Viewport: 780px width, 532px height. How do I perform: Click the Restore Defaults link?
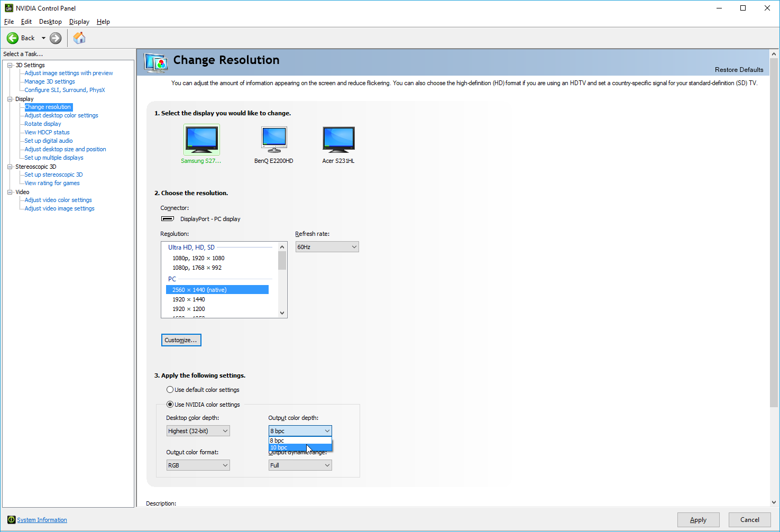(x=739, y=70)
